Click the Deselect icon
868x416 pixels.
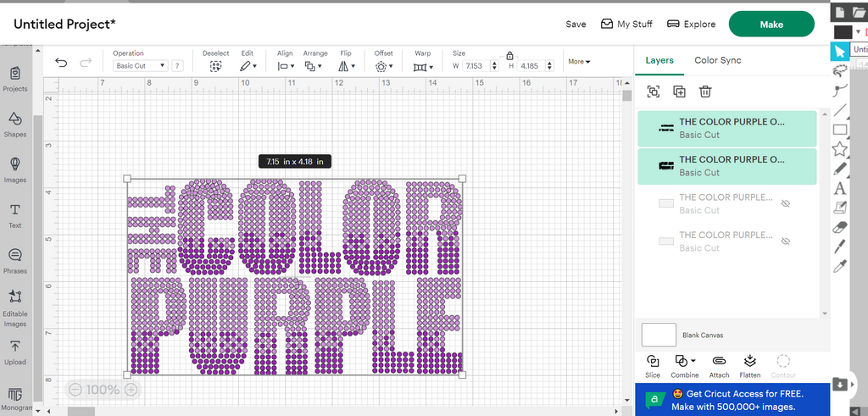(x=216, y=66)
